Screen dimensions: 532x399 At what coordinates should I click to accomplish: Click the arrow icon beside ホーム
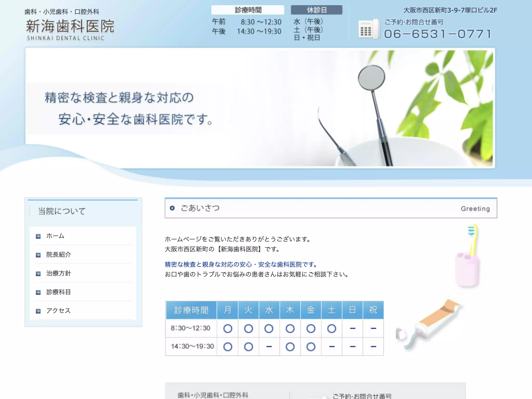(38, 236)
